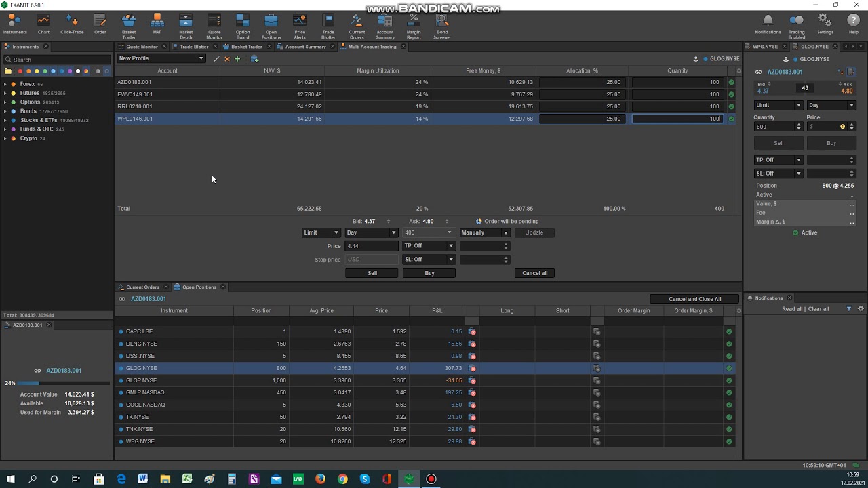868x488 pixels.
Task: Switch to Trade Blotter tab
Action: click(194, 47)
